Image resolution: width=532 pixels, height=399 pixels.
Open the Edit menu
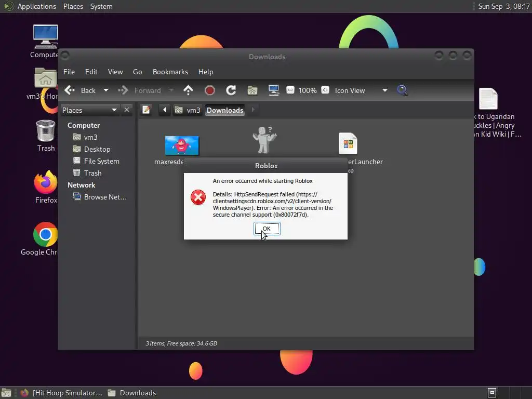[x=91, y=72]
